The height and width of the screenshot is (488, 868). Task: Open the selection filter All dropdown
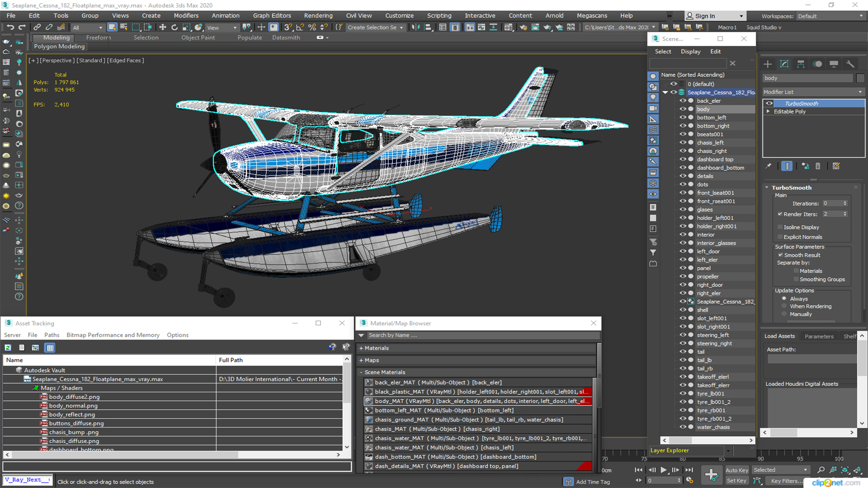88,28
